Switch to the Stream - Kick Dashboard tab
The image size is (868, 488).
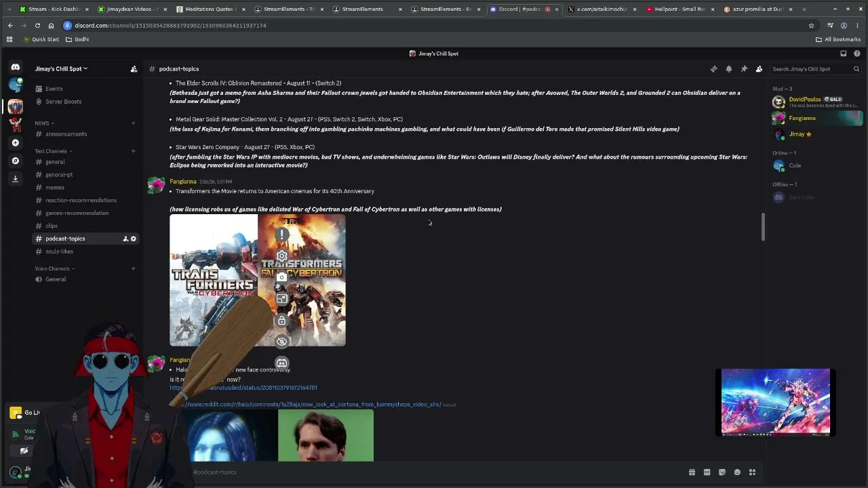point(54,9)
